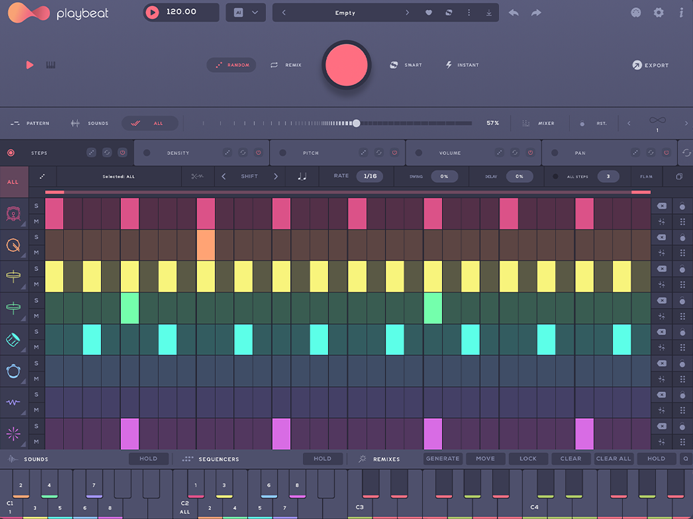Click the heart favorite preset icon
The image size is (693, 519).
click(x=429, y=13)
